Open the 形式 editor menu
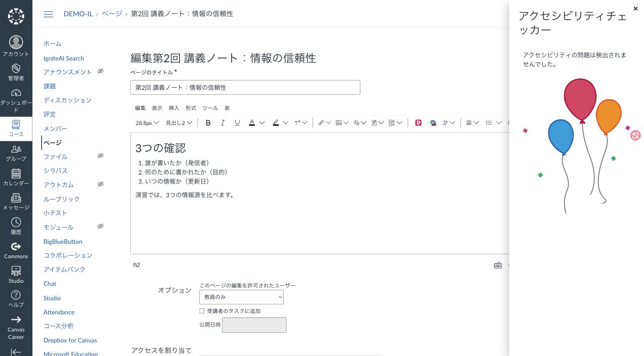 tap(191, 108)
